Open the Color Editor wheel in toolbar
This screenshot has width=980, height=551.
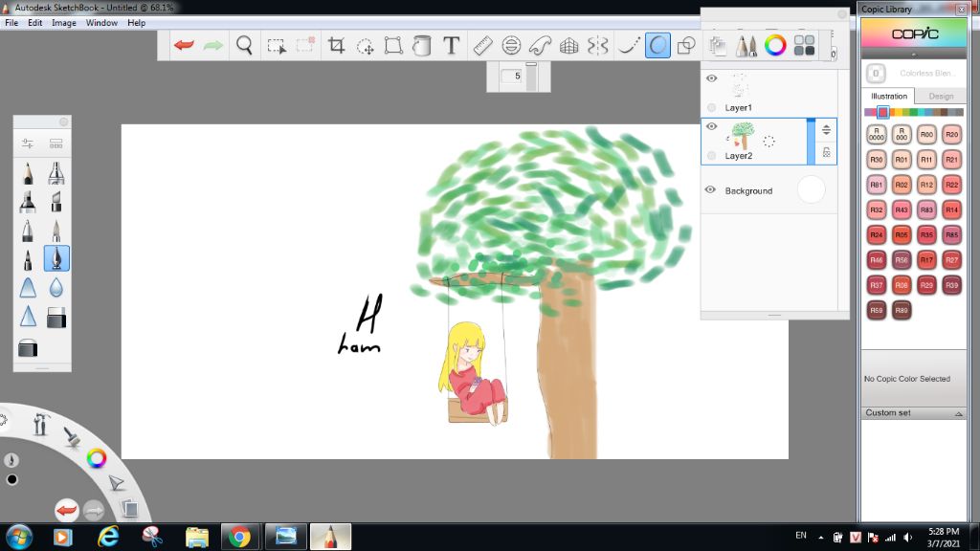tap(775, 45)
